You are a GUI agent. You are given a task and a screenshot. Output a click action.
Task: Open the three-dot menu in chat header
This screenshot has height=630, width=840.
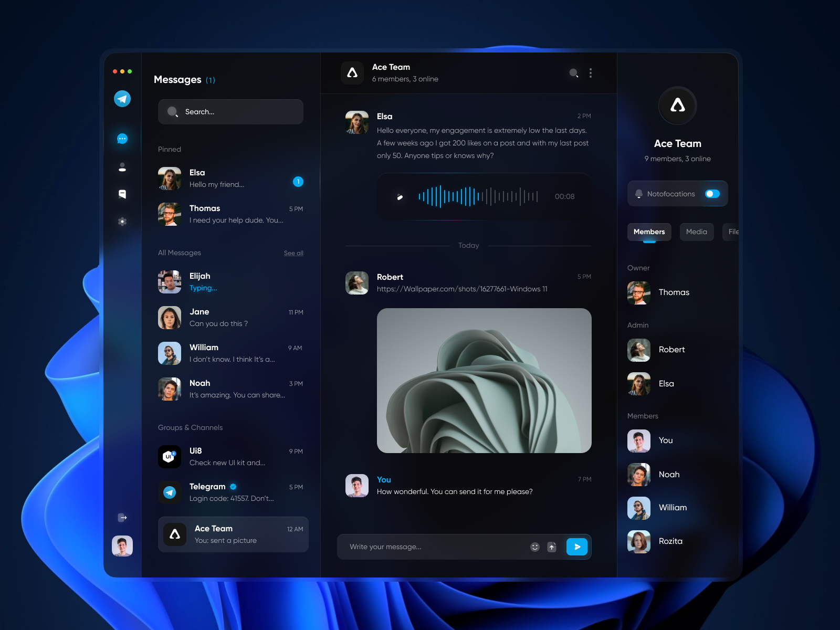coord(591,73)
